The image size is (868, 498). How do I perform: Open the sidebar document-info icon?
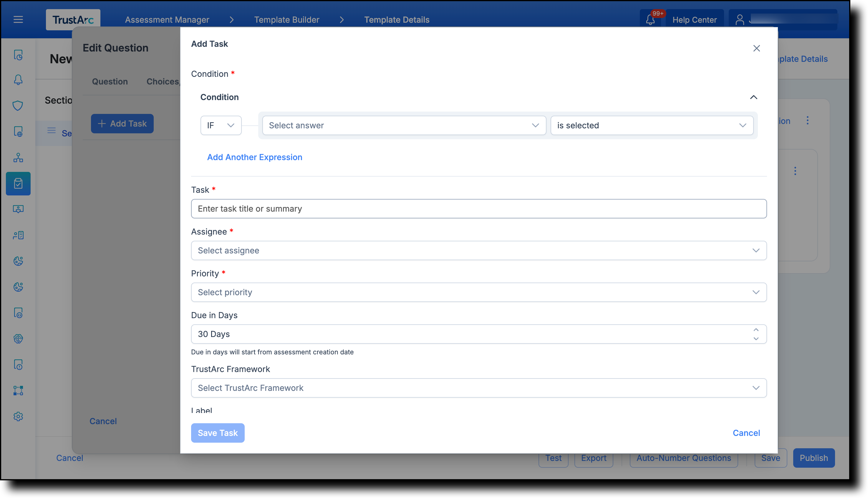[x=18, y=365]
